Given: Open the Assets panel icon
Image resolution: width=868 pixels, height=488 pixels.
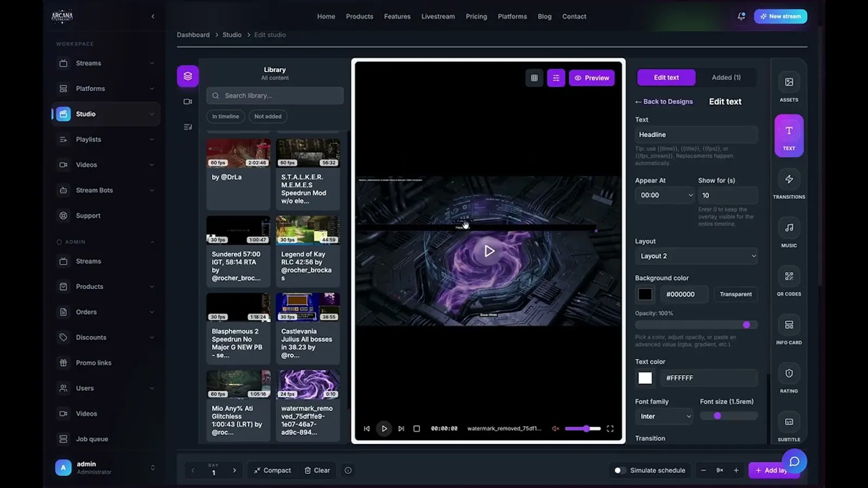Looking at the screenshot, I should 789,82.
